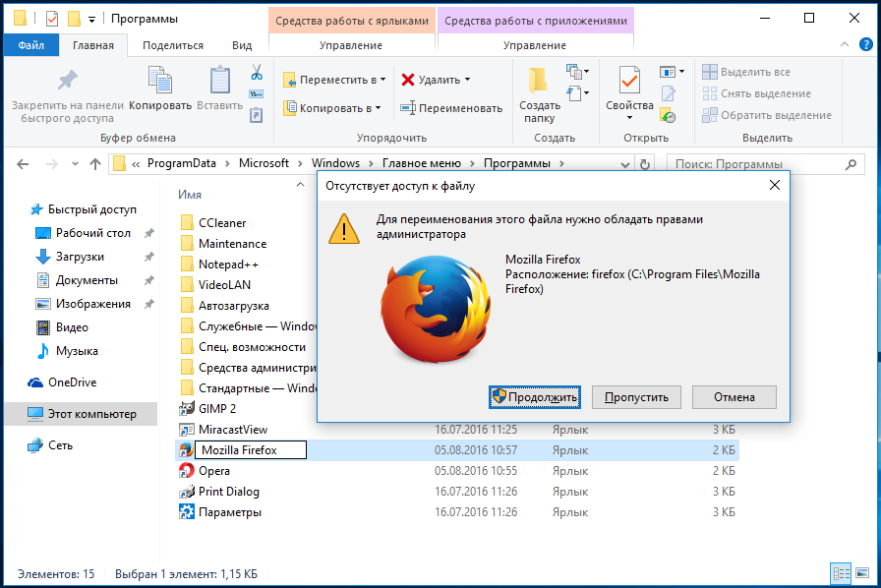Image resolution: width=881 pixels, height=588 pixels.
Task: Open the Файл menu
Action: 30,45
